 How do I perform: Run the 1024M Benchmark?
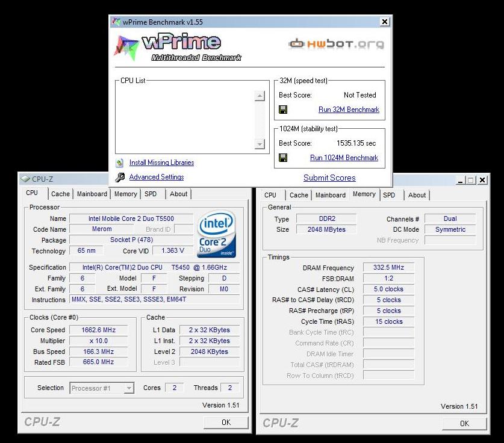tap(344, 158)
